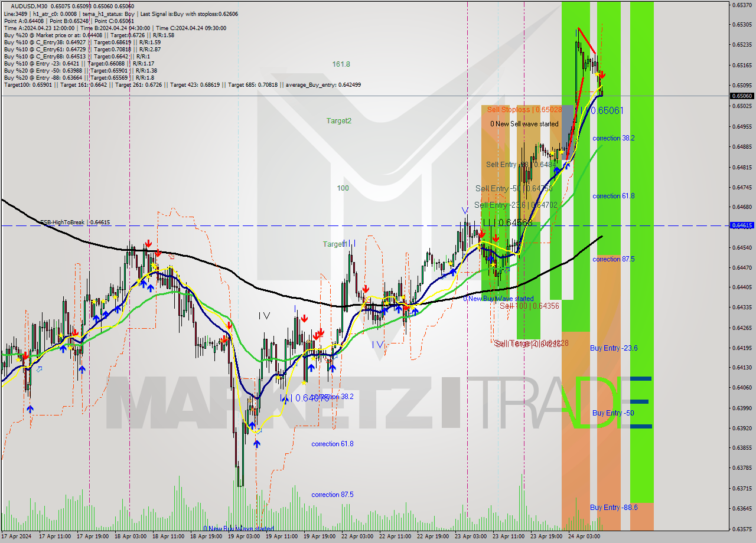Select the 'FSB-HighToBreak | 0.64615' line label
The width and height of the screenshot is (756, 543).
pyautogui.click(x=75, y=223)
